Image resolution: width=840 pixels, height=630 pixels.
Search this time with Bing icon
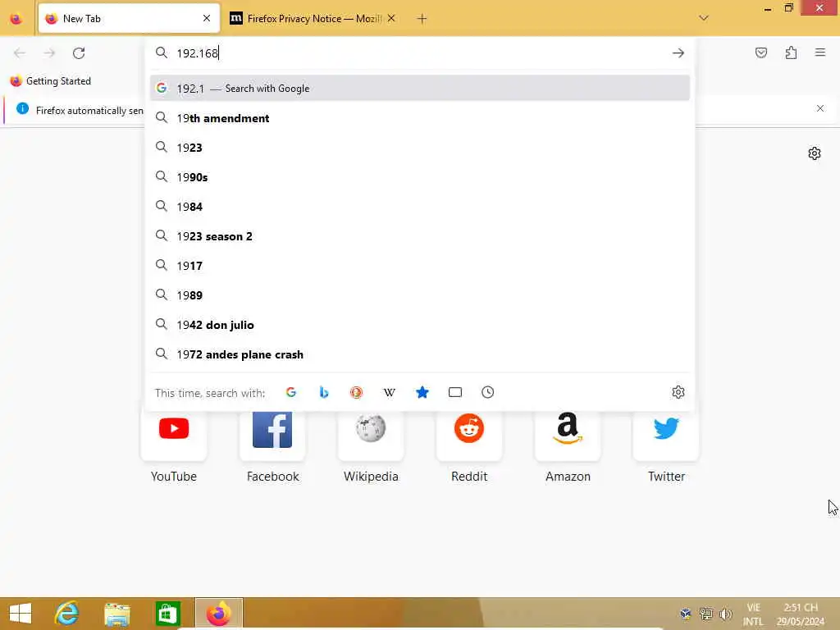pos(323,392)
